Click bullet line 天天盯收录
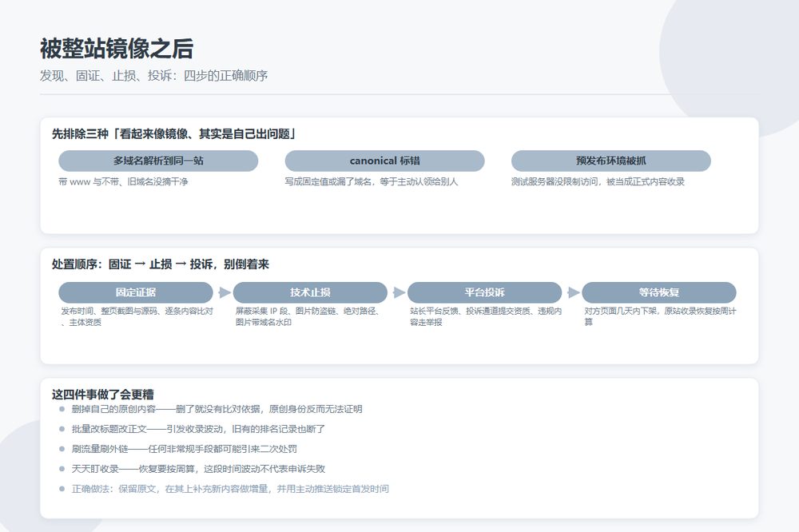 (198, 469)
